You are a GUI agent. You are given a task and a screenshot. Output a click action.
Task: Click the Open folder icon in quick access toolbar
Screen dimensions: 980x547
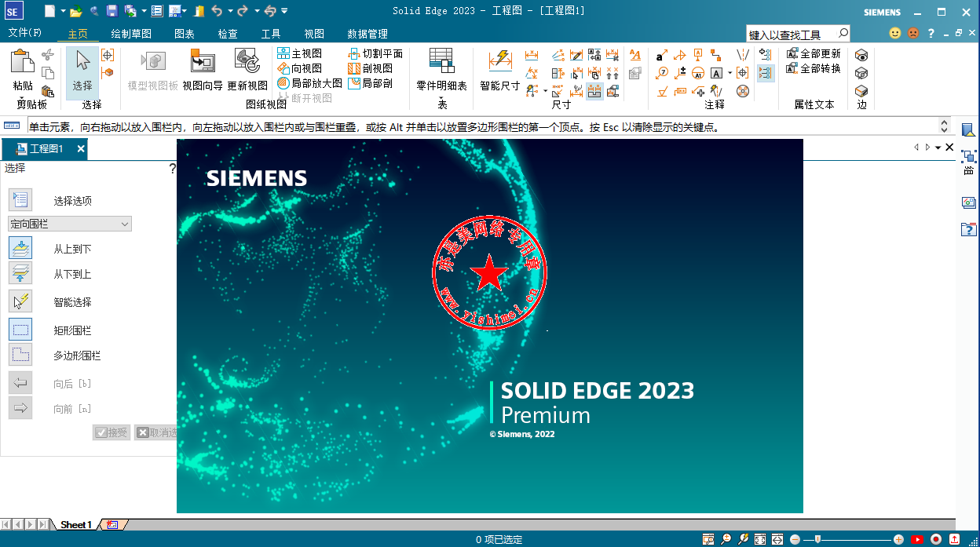pos(75,11)
